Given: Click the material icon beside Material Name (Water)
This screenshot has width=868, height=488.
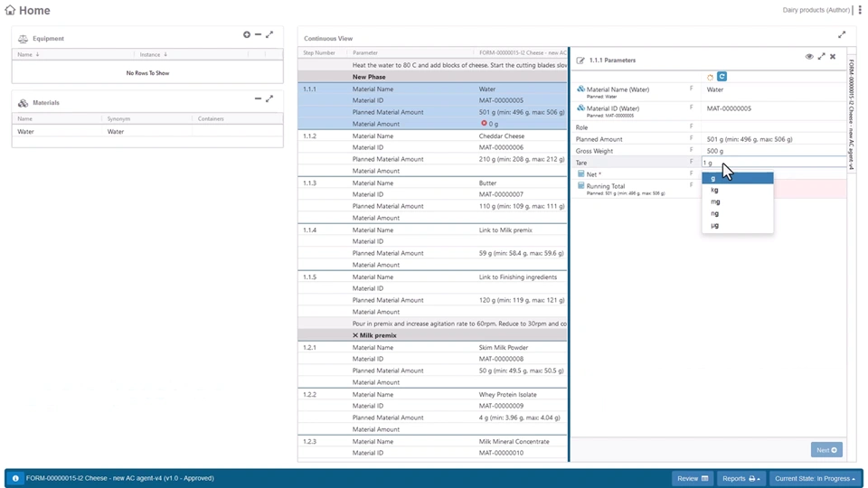Looking at the screenshot, I should click(580, 89).
